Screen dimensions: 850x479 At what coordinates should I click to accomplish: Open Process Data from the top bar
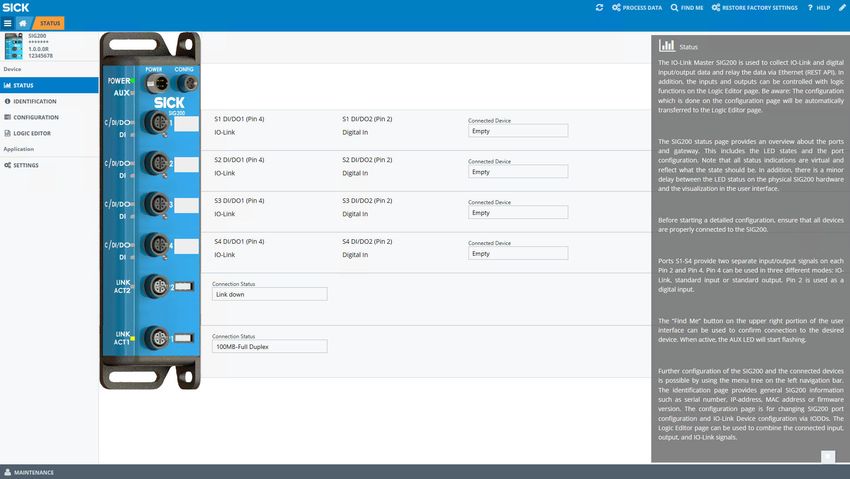pos(637,8)
